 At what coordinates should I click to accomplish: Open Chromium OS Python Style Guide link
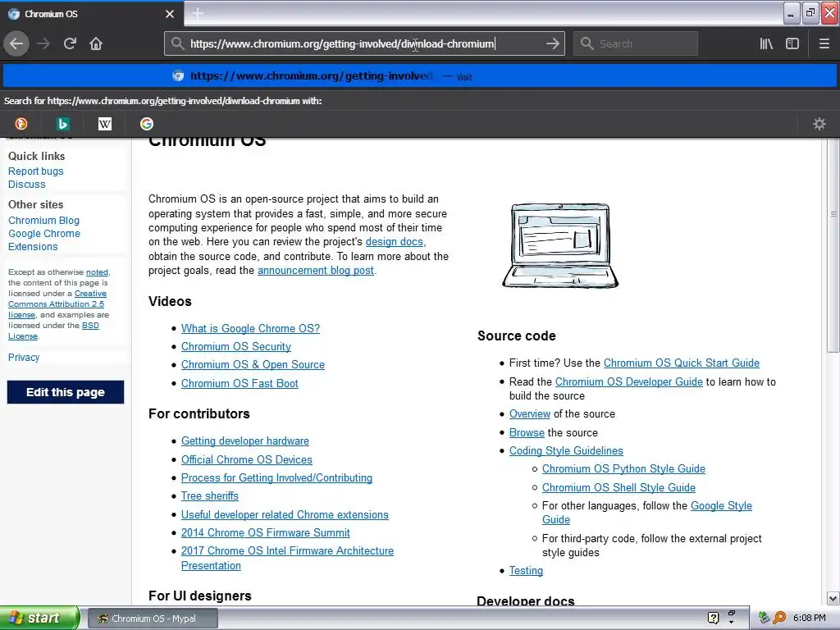click(623, 469)
